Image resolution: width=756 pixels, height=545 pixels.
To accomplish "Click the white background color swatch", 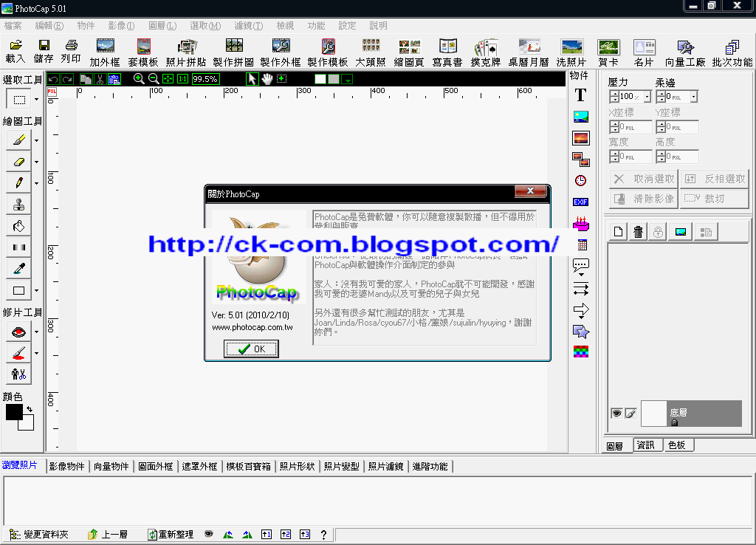I will pyautogui.click(x=28, y=425).
